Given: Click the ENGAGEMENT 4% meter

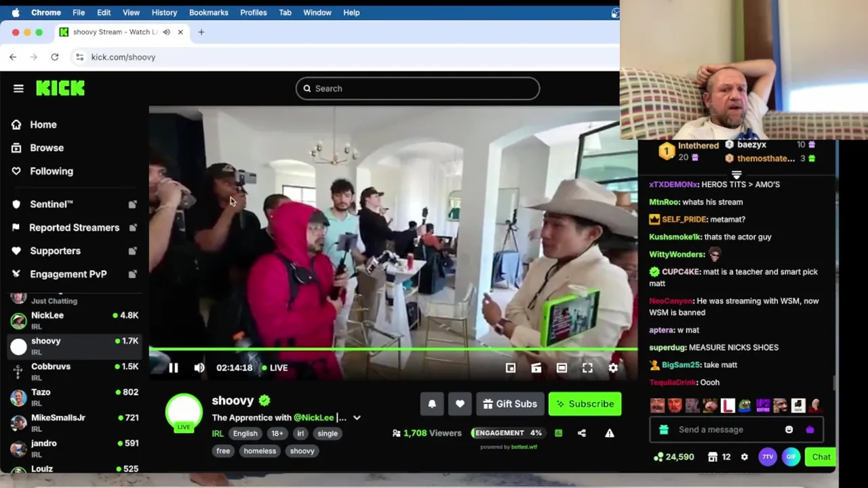Looking at the screenshot, I should (507, 433).
